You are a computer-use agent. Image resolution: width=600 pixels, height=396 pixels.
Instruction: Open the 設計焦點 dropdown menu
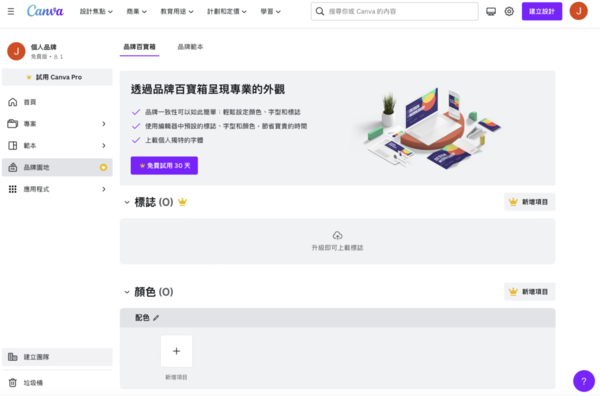tap(96, 11)
